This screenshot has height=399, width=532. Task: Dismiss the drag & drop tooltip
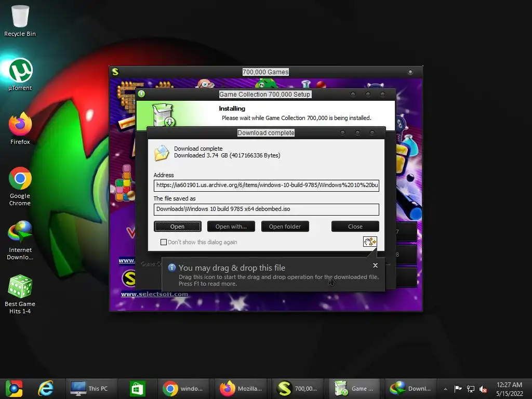click(x=375, y=265)
